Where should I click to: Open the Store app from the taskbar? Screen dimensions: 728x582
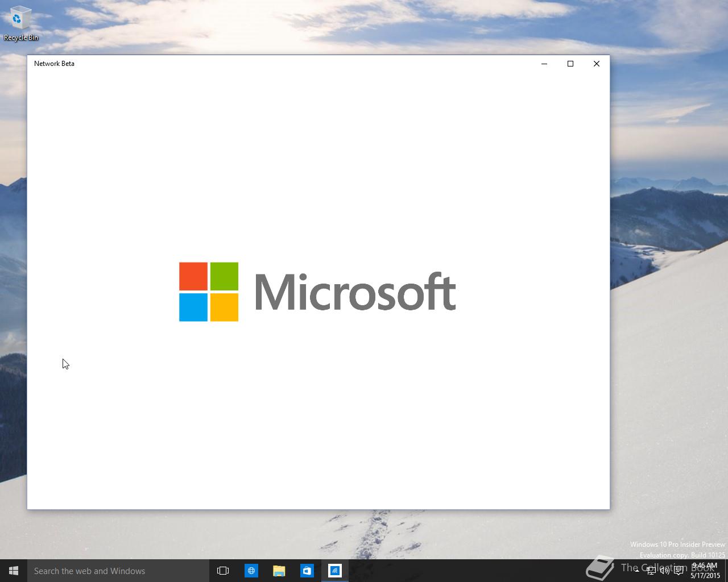pos(307,571)
